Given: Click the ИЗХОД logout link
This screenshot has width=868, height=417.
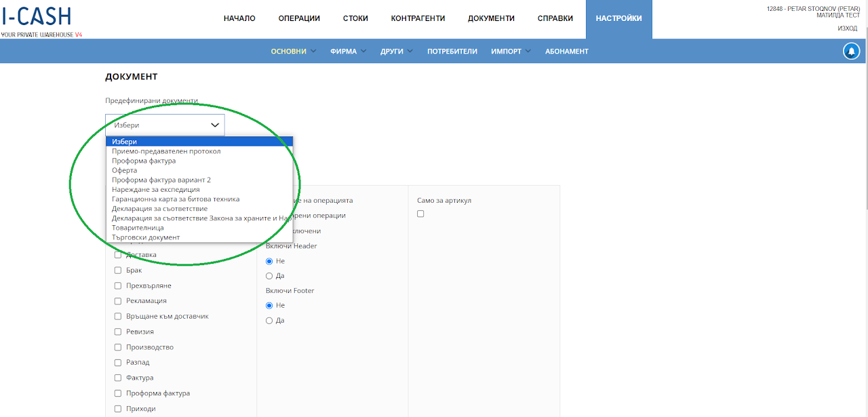Looking at the screenshot, I should tap(847, 28).
